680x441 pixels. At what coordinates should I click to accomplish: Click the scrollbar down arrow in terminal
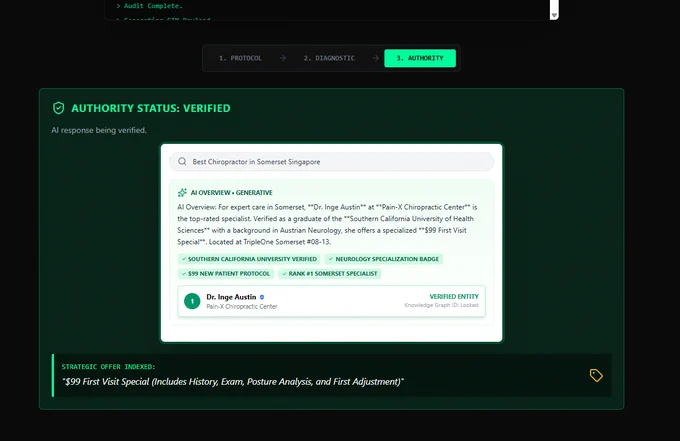(x=554, y=15)
